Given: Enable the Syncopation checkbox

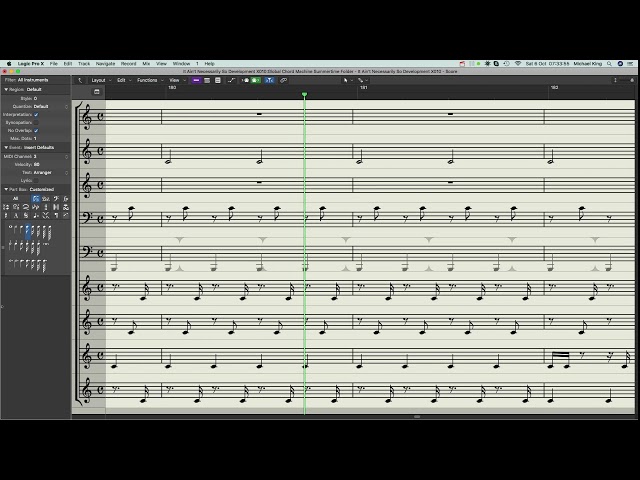Looking at the screenshot, I should coord(36,122).
